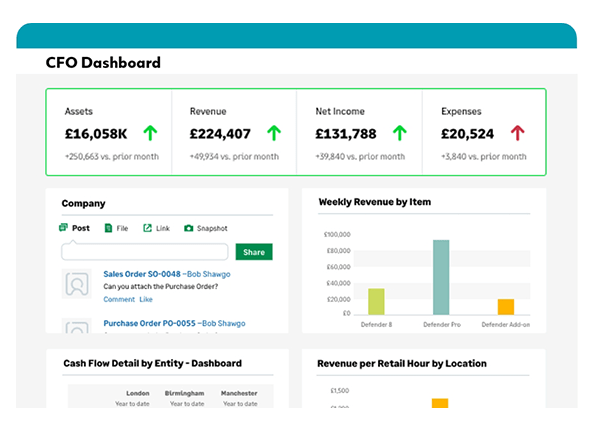Click the Snapshot camera icon
Image resolution: width=602 pixels, height=438 pixels.
tap(188, 228)
